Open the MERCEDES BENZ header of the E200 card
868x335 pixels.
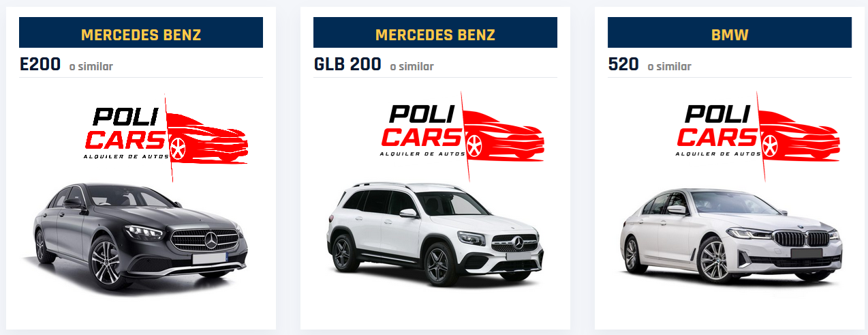141,33
